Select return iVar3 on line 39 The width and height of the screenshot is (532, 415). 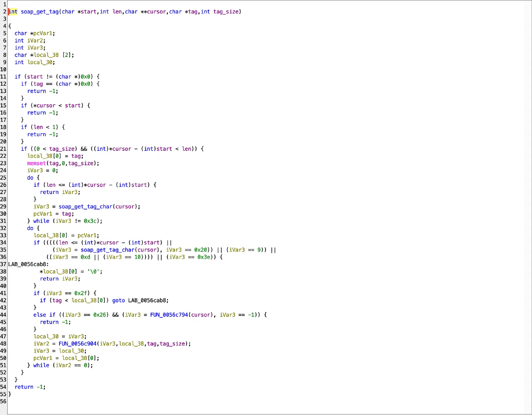tap(59, 279)
